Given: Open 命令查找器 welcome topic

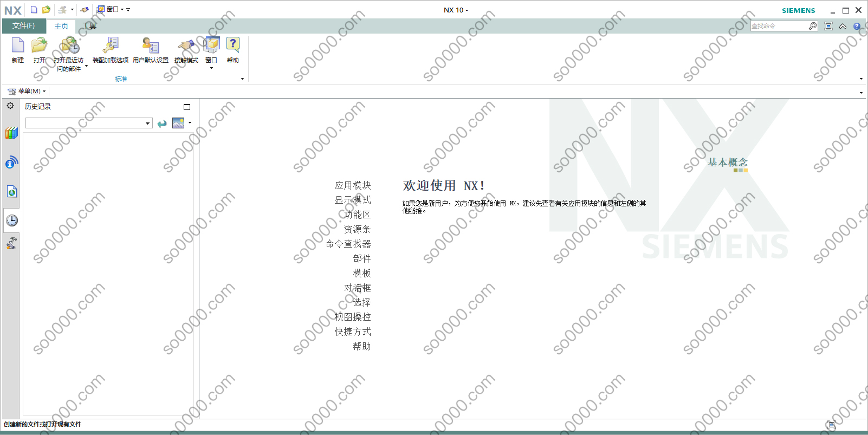Looking at the screenshot, I should tap(348, 244).
